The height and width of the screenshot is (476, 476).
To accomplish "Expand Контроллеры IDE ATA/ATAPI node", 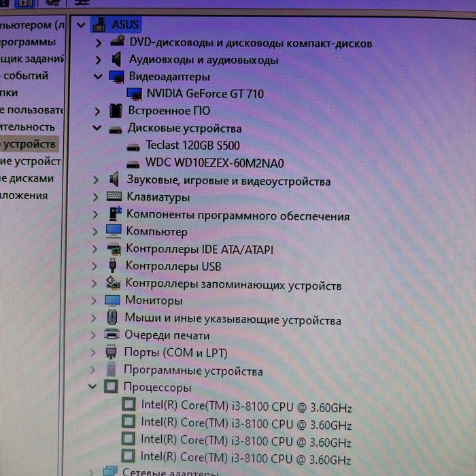I will click(x=95, y=250).
